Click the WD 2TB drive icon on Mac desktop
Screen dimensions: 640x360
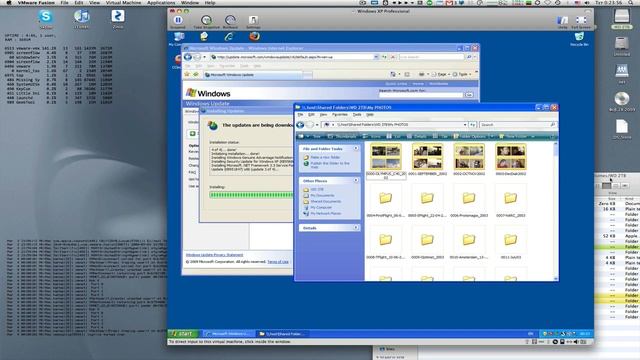click(x=622, y=16)
